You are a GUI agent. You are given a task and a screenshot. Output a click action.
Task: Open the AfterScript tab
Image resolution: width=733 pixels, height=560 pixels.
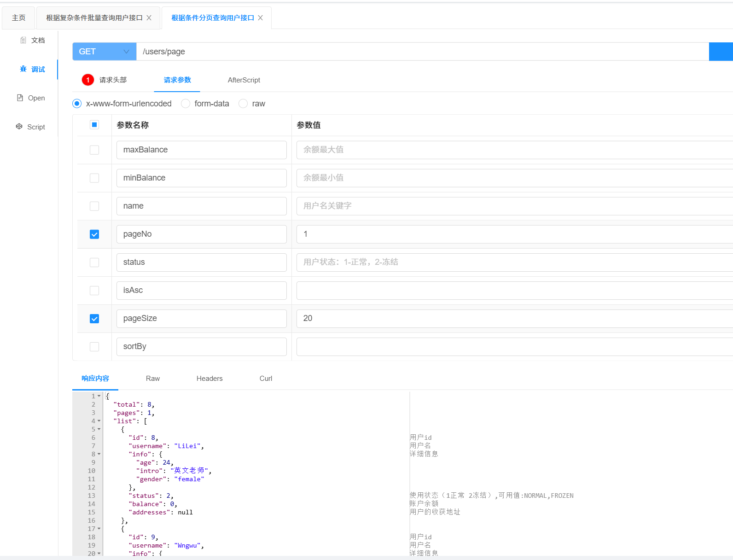(244, 80)
